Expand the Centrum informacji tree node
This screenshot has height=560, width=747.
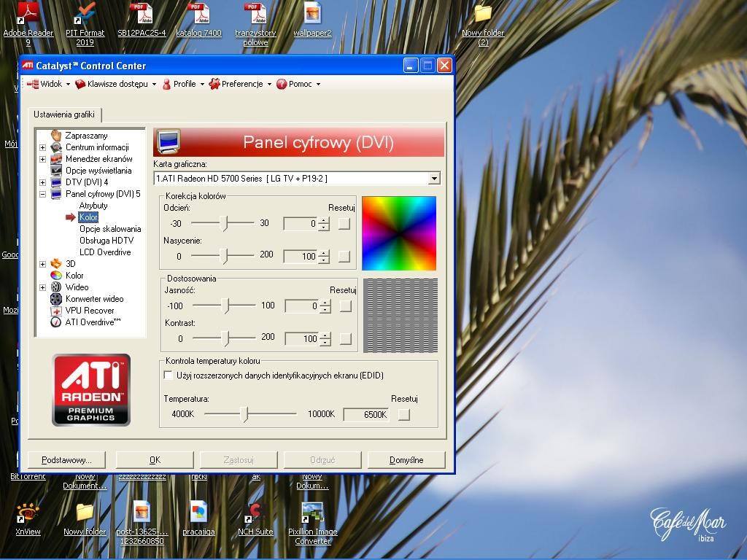pyautogui.click(x=42, y=147)
